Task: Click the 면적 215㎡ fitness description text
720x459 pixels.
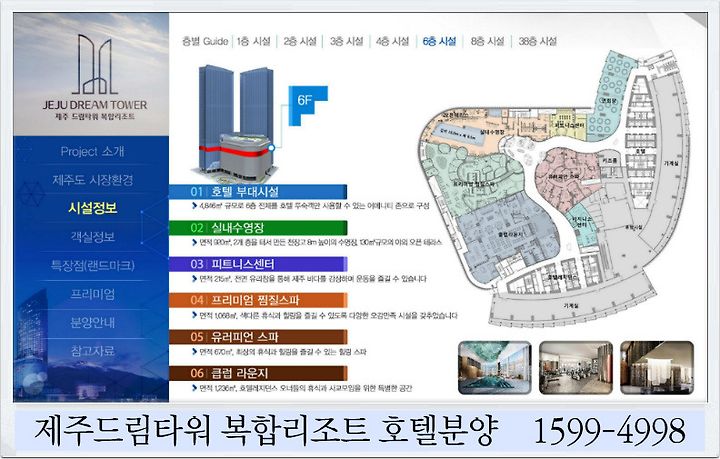Action: coord(313,279)
